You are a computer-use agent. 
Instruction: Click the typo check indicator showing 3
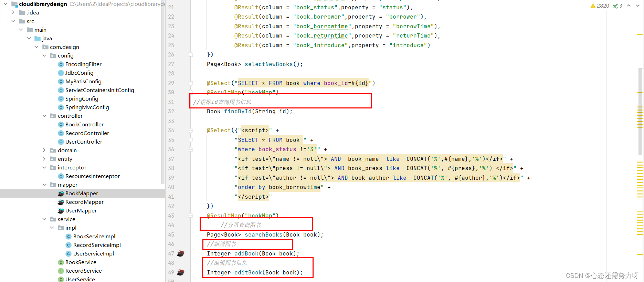(x=617, y=6)
